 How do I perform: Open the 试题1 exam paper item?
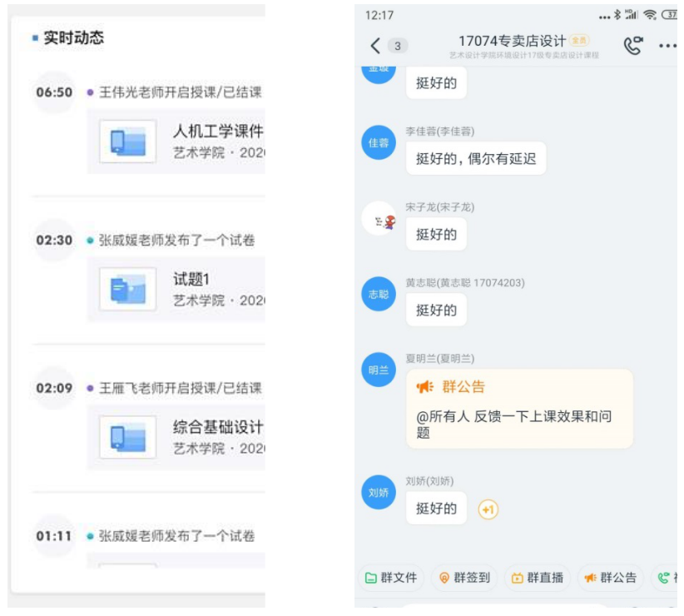point(176,289)
